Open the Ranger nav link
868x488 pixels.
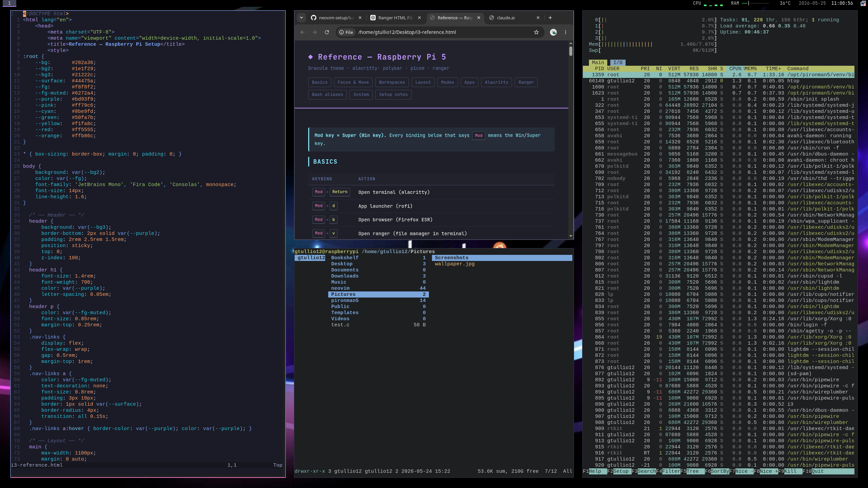526,82
